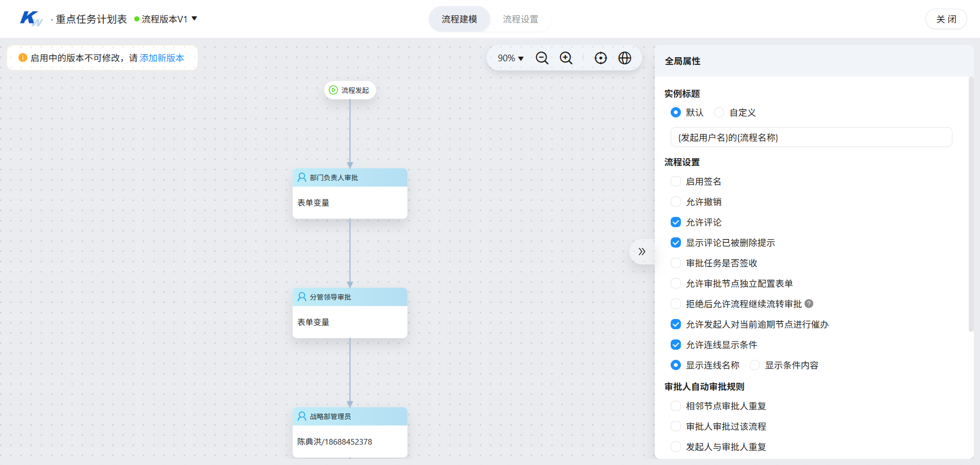
Task: Disable the 允许评论 checkbox
Action: point(676,222)
